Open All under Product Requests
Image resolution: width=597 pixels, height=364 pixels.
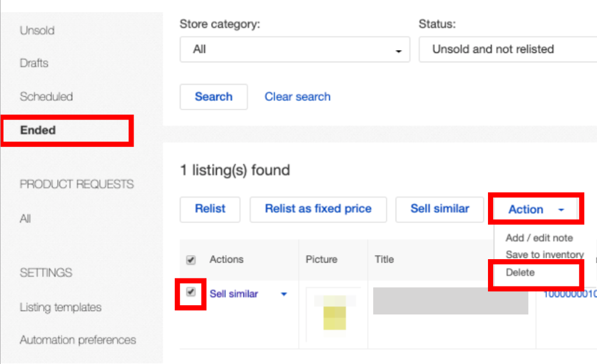[x=25, y=219]
